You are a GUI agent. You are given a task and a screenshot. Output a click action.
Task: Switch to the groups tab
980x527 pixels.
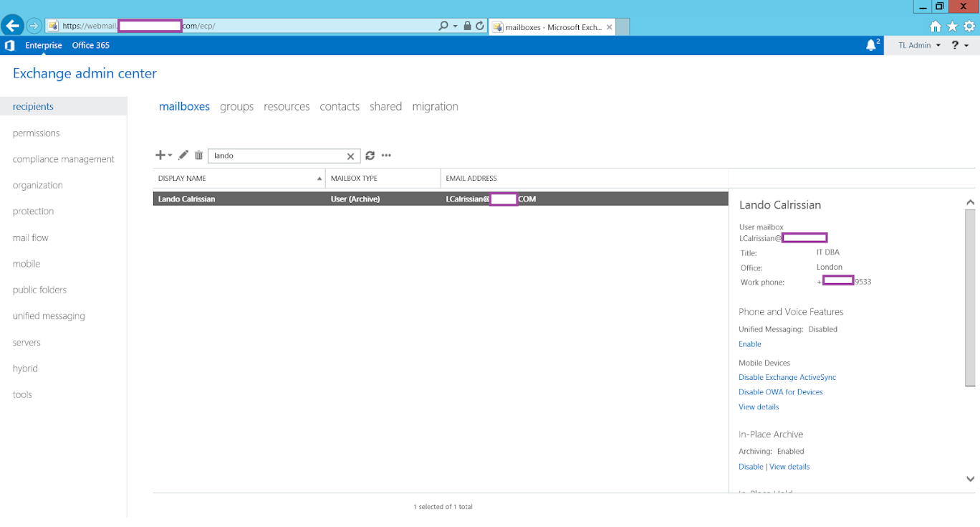236,106
